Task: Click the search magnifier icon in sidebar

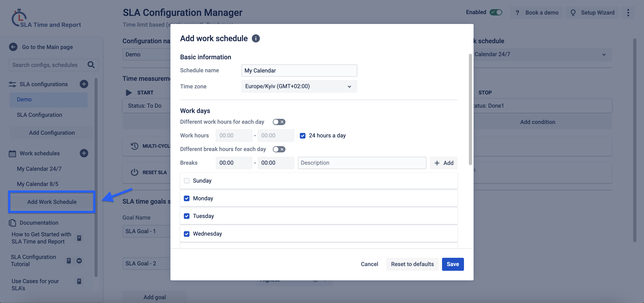Action: (x=91, y=65)
